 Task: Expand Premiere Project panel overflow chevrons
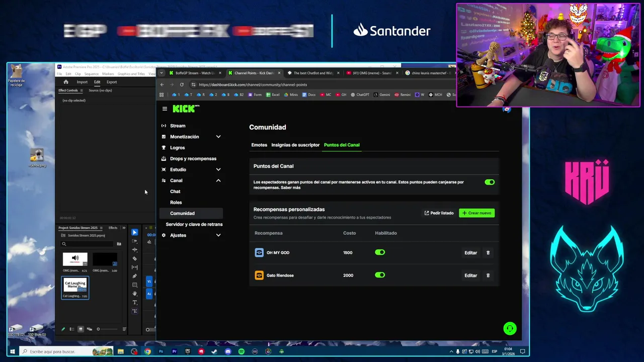click(x=124, y=228)
